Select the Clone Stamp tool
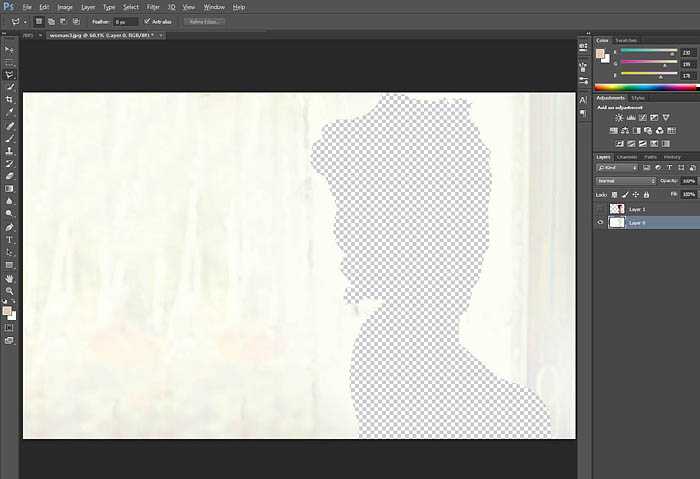This screenshot has width=700, height=479. 9,151
